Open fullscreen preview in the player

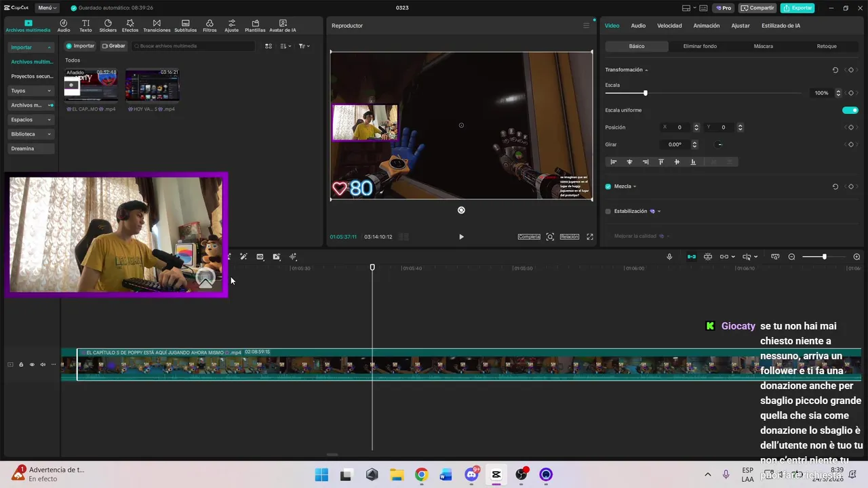coord(590,237)
